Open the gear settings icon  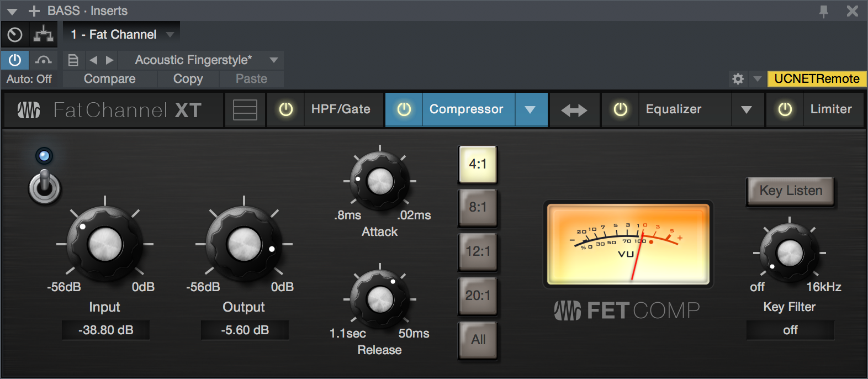pos(738,79)
